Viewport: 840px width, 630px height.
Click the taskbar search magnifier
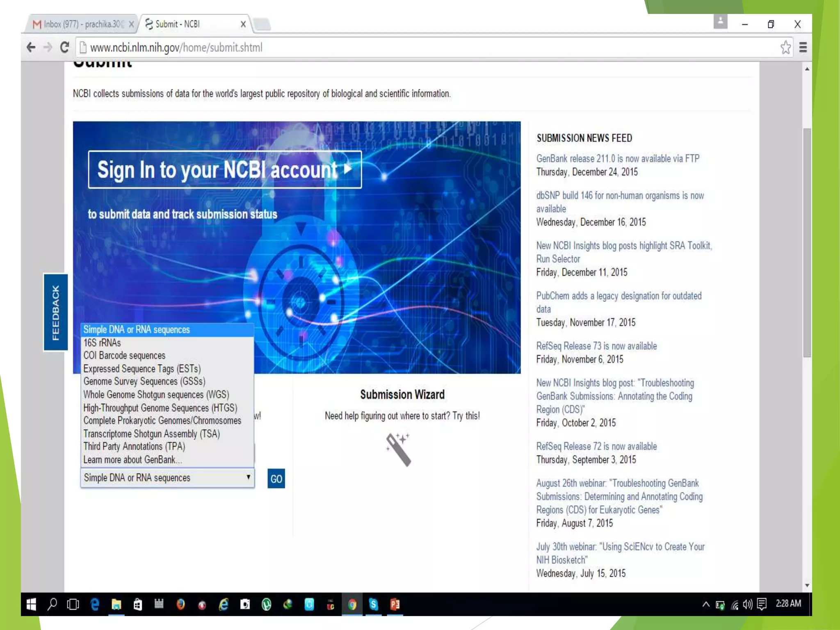[52, 604]
